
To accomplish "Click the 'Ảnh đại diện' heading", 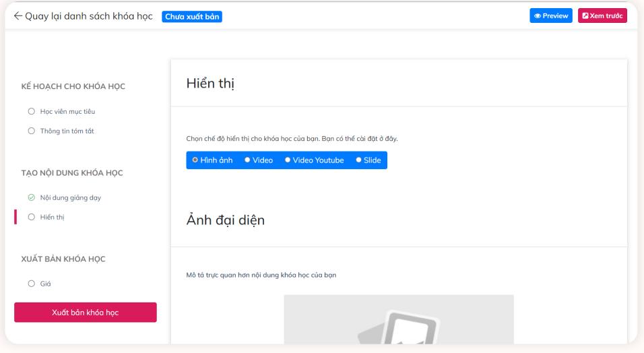I will [226, 220].
